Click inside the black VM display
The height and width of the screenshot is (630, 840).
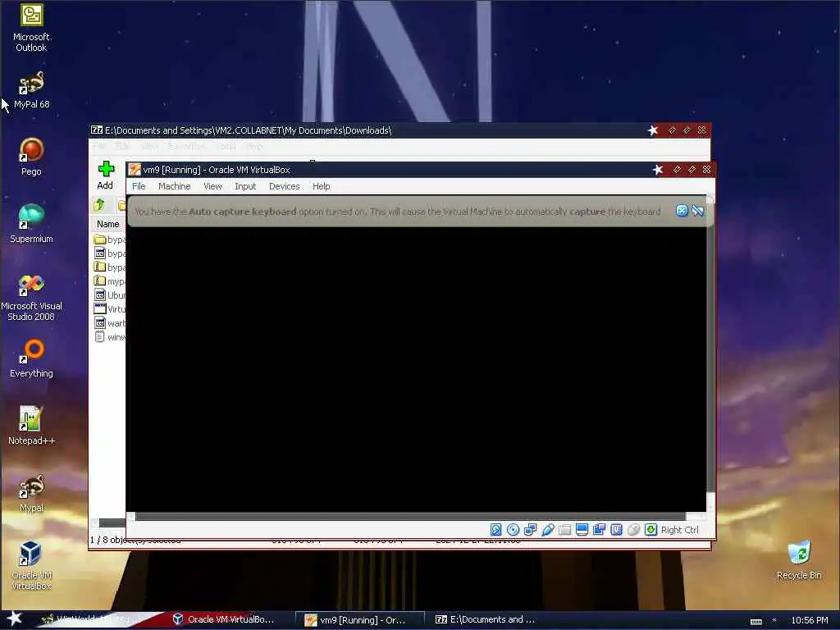[x=416, y=370]
